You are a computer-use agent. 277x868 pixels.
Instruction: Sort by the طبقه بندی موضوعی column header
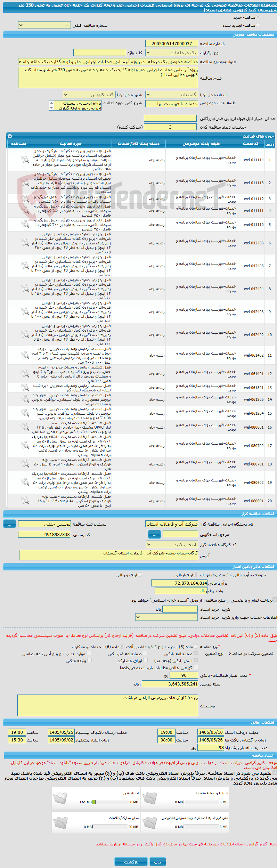201,144
